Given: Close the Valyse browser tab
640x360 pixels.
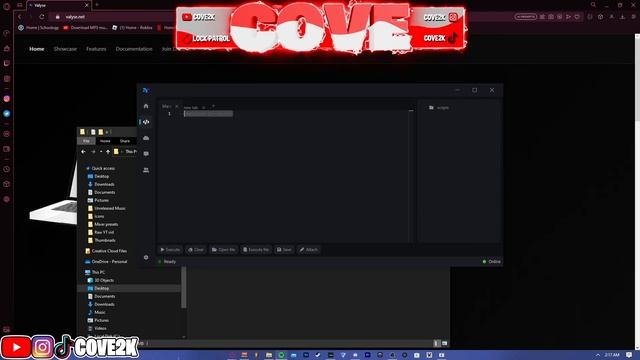Looking at the screenshot, I should click(87, 5).
